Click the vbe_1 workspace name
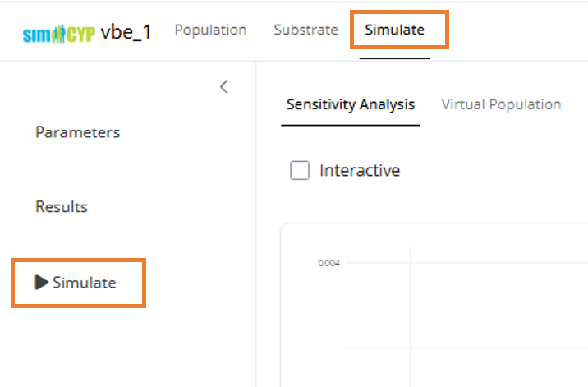This screenshot has height=387, width=588. click(126, 33)
